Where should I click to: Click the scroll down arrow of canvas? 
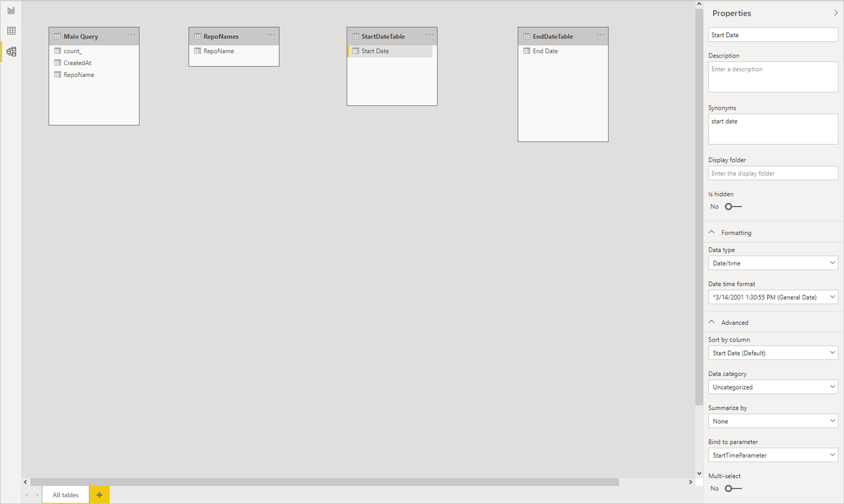point(699,473)
